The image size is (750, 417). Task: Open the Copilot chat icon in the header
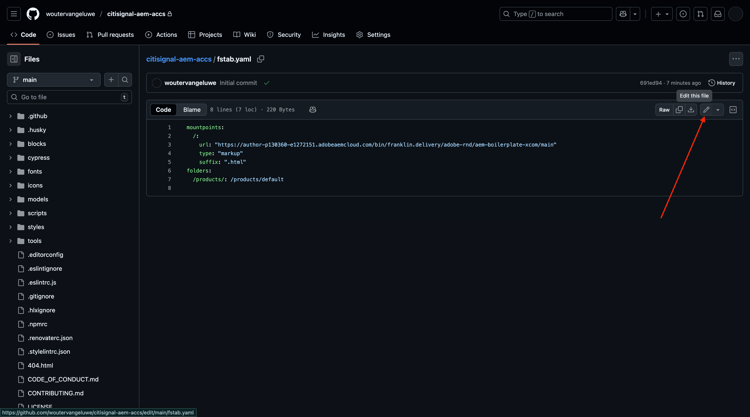(x=623, y=14)
